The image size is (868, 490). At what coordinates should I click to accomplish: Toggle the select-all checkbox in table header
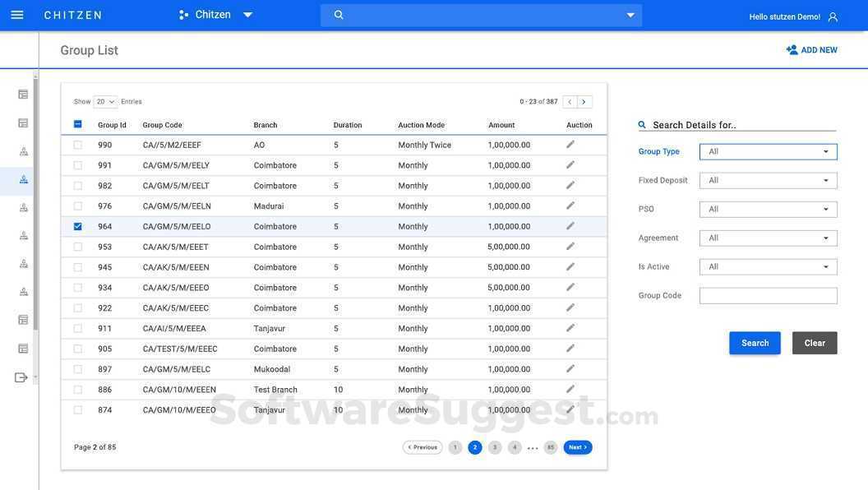78,124
